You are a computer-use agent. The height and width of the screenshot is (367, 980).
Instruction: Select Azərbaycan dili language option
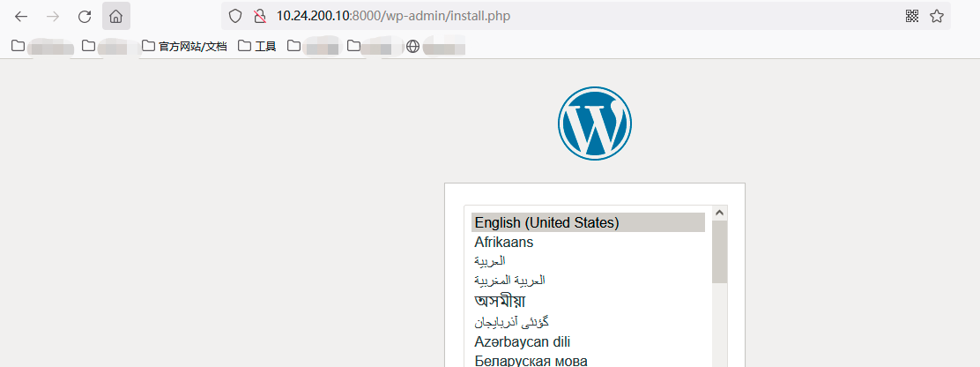click(x=588, y=342)
